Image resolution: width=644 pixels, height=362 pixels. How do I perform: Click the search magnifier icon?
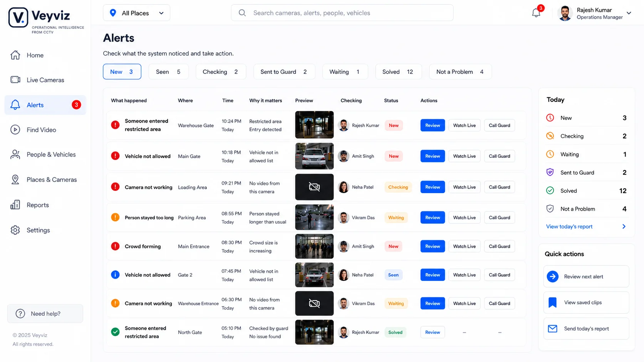point(242,13)
